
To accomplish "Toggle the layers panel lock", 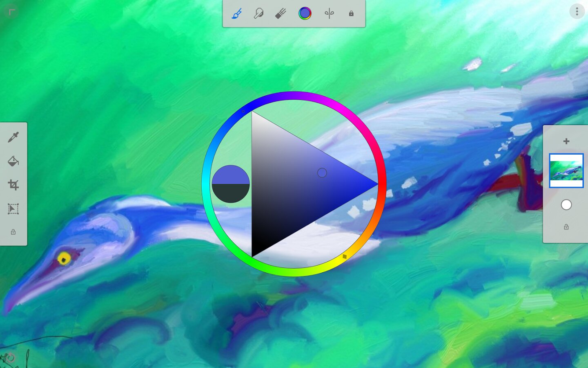I will [566, 227].
